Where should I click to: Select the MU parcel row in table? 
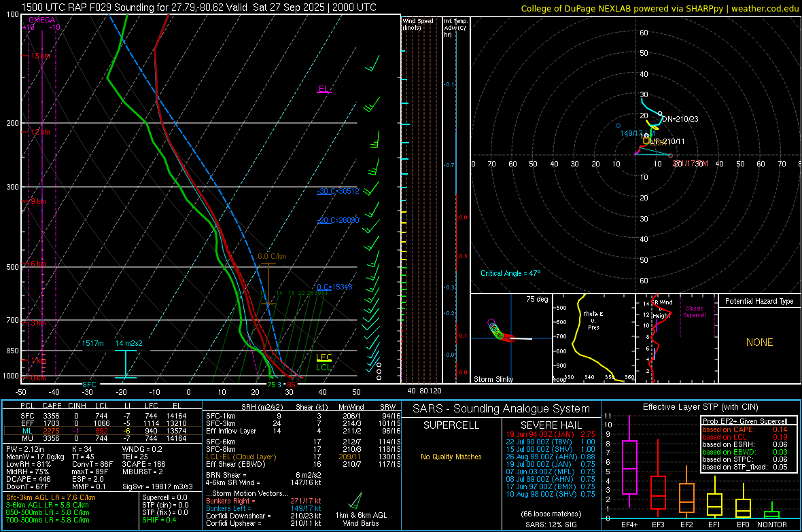click(x=103, y=438)
